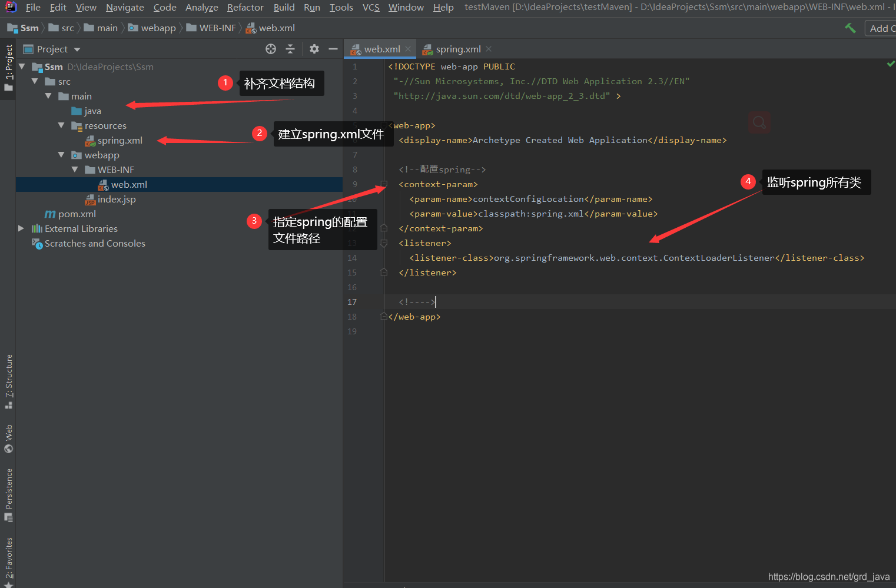Select spring.xml file in project tree

tap(114, 140)
